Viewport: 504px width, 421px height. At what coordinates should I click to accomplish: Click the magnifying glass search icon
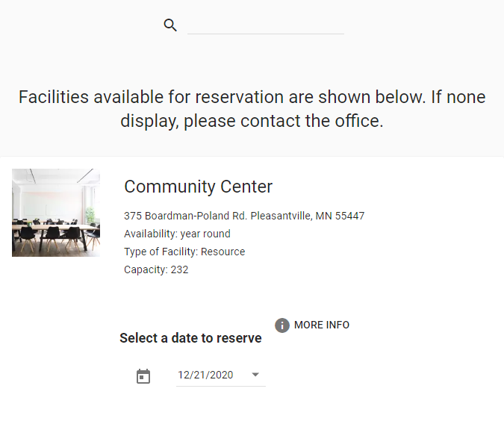(170, 25)
